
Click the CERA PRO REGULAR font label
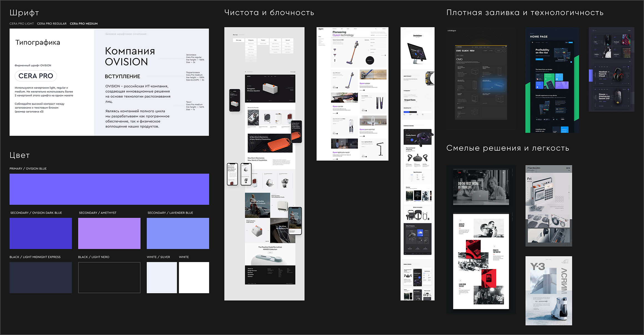coord(52,24)
